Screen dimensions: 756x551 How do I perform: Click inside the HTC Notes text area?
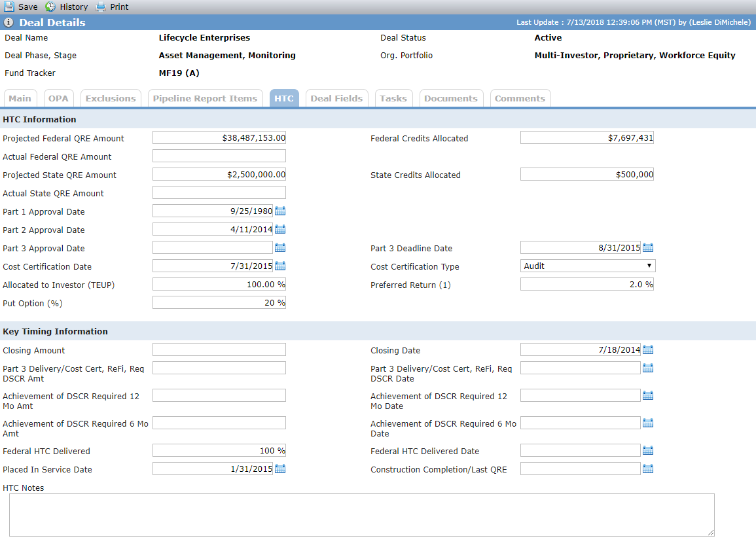361,515
